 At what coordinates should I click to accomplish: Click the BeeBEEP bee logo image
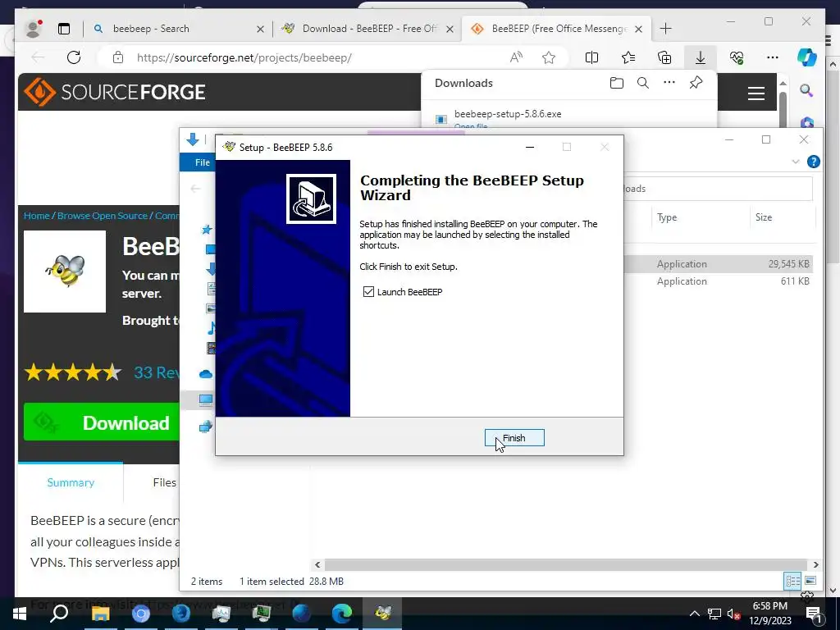65,271
